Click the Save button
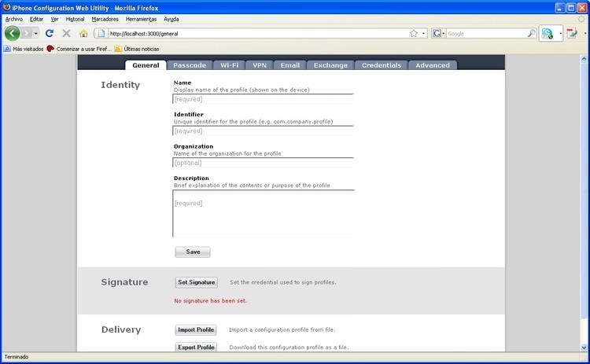 point(193,252)
